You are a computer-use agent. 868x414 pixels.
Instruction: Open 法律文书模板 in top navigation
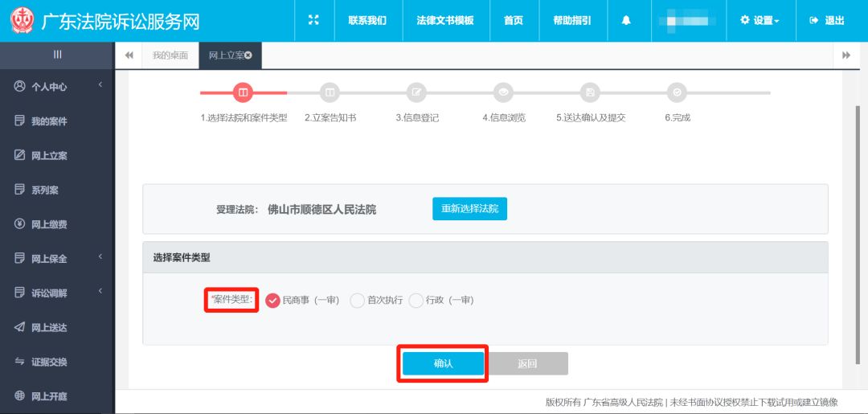point(445,20)
